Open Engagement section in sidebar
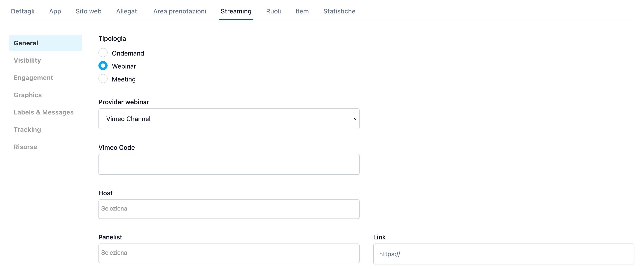The height and width of the screenshot is (269, 644). [33, 78]
